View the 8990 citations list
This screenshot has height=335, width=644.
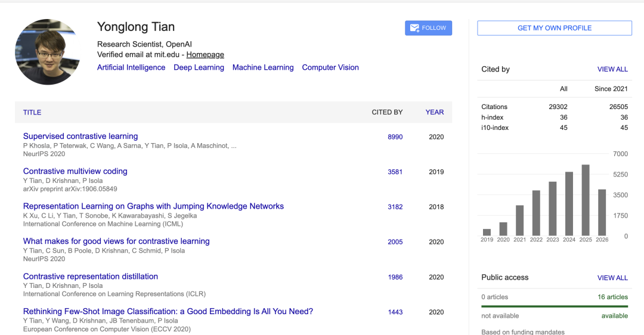pyautogui.click(x=395, y=137)
